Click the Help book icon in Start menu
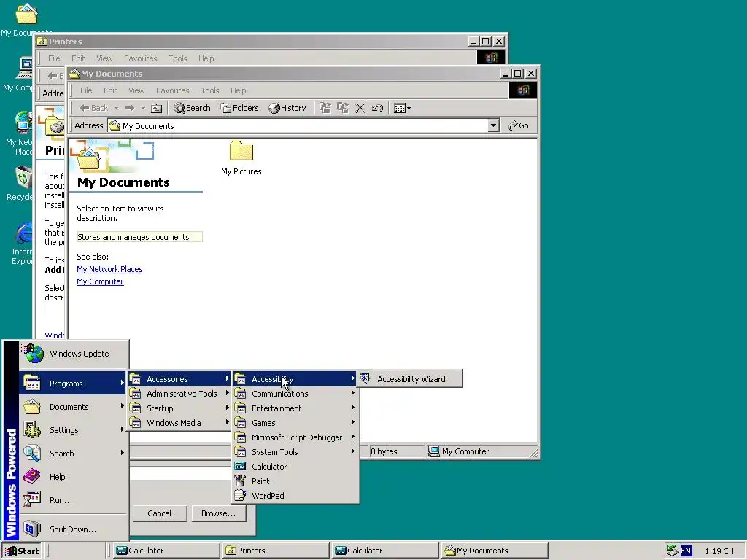Image resolution: width=747 pixels, height=560 pixels. coord(32,476)
